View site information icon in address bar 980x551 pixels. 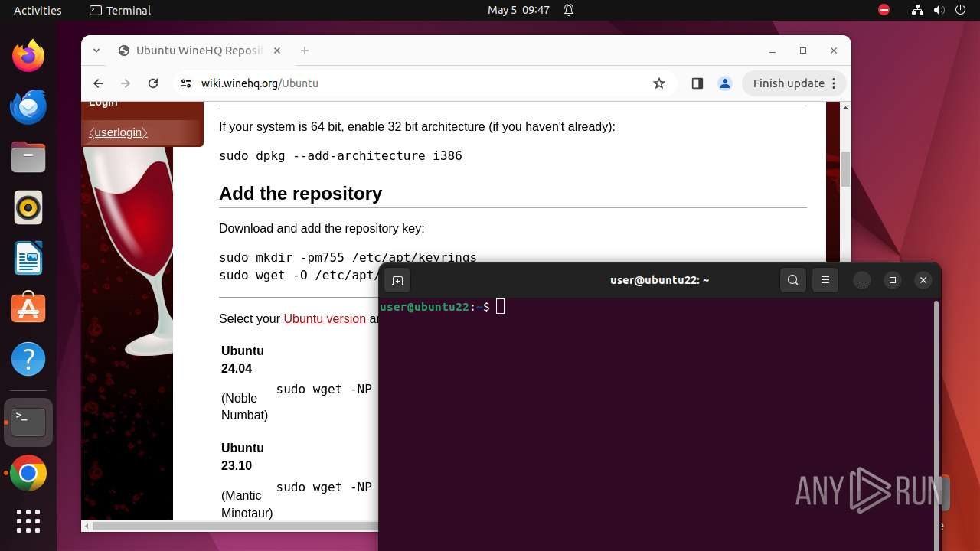(185, 83)
